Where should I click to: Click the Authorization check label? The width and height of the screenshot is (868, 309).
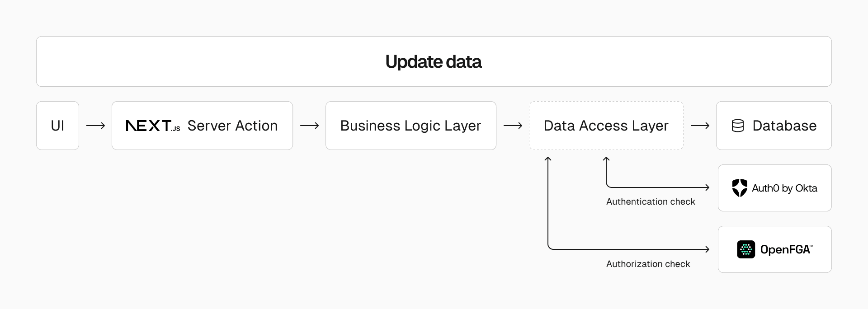pos(648,264)
